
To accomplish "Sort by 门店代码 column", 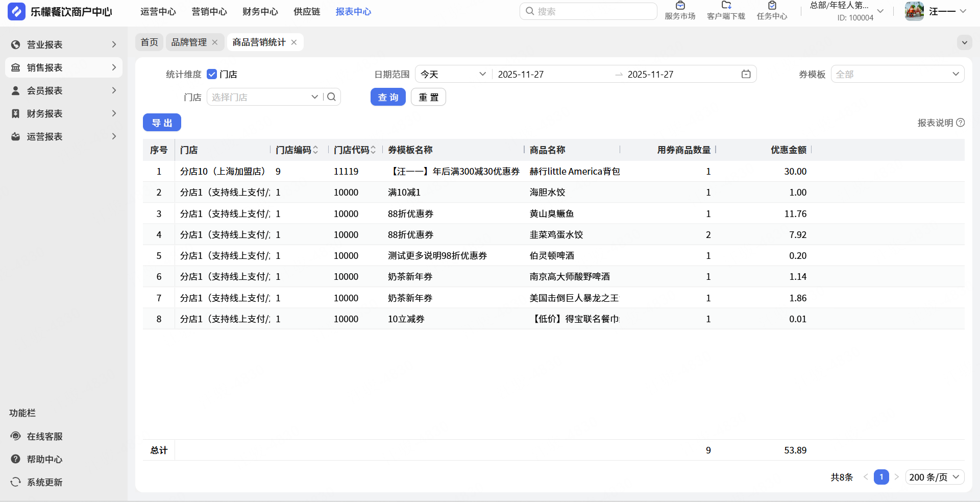I will coord(373,150).
